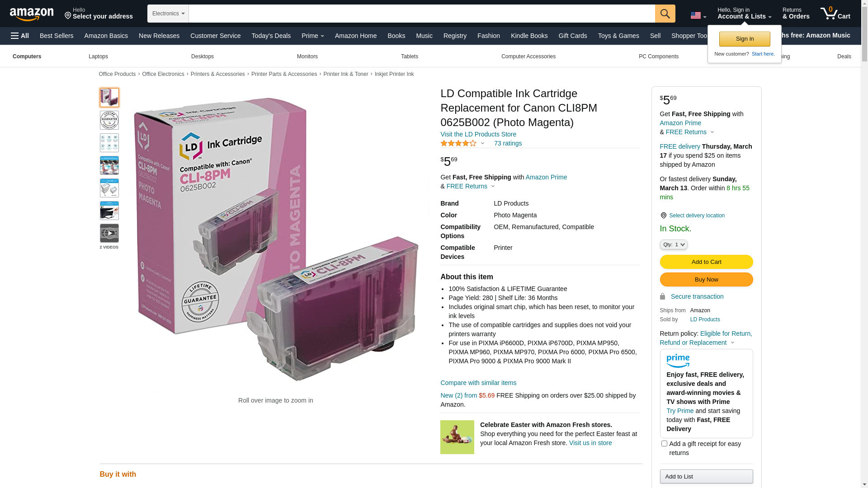This screenshot has width=868, height=488.
Task: Select the Laptops category tab
Action: 98,56
